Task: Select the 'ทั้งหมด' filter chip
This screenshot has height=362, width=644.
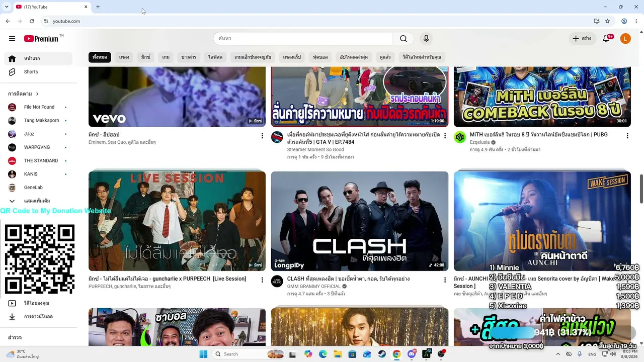Action: coord(100,57)
